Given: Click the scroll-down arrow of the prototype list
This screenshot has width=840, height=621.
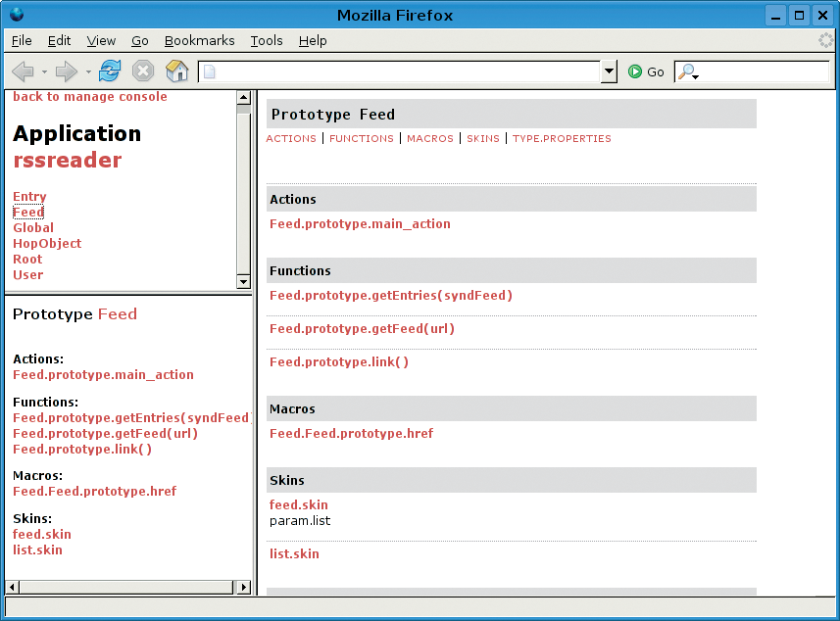Looking at the screenshot, I should [244, 281].
